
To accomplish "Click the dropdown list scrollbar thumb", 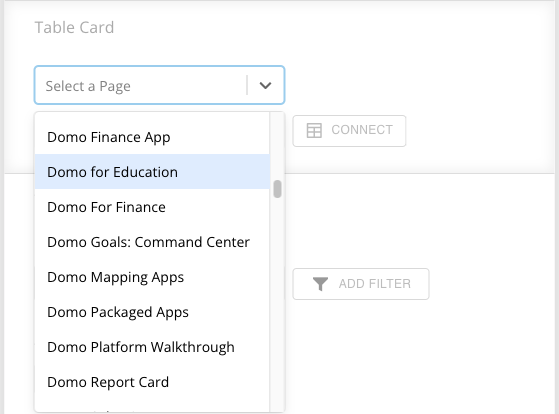I will [277, 189].
